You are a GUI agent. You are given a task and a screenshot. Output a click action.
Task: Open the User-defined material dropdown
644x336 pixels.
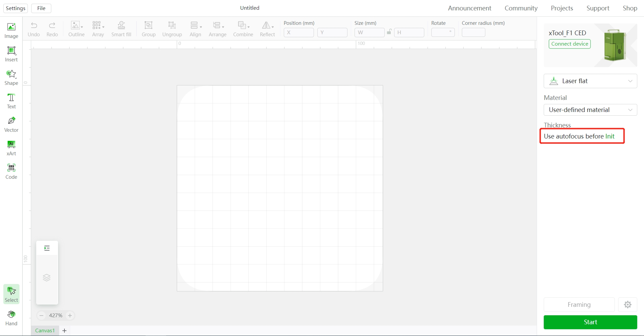(x=590, y=110)
